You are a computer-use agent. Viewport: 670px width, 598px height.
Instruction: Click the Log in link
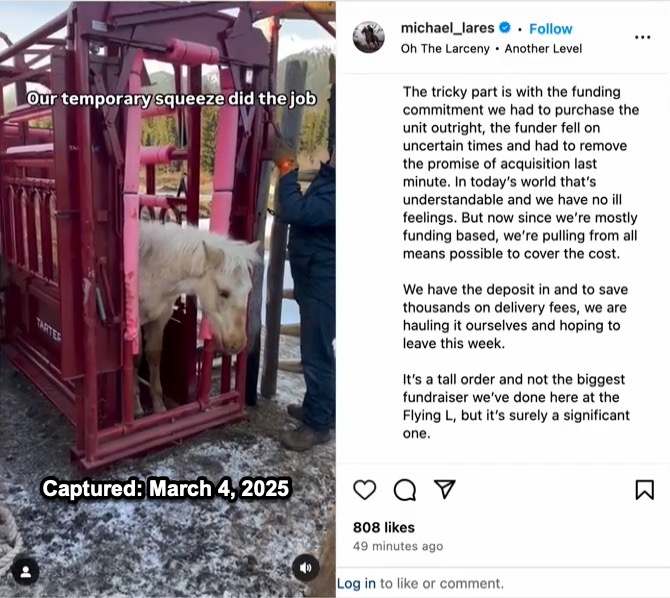point(356,583)
